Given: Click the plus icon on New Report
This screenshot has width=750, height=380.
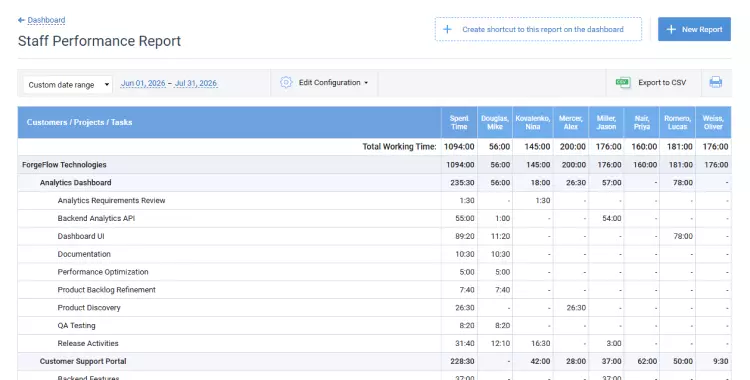Looking at the screenshot, I should pyautogui.click(x=671, y=29).
